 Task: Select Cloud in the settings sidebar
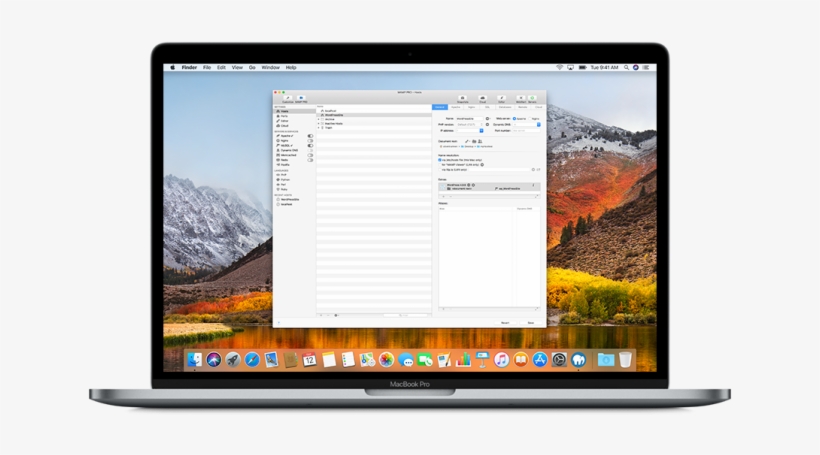click(x=294, y=126)
